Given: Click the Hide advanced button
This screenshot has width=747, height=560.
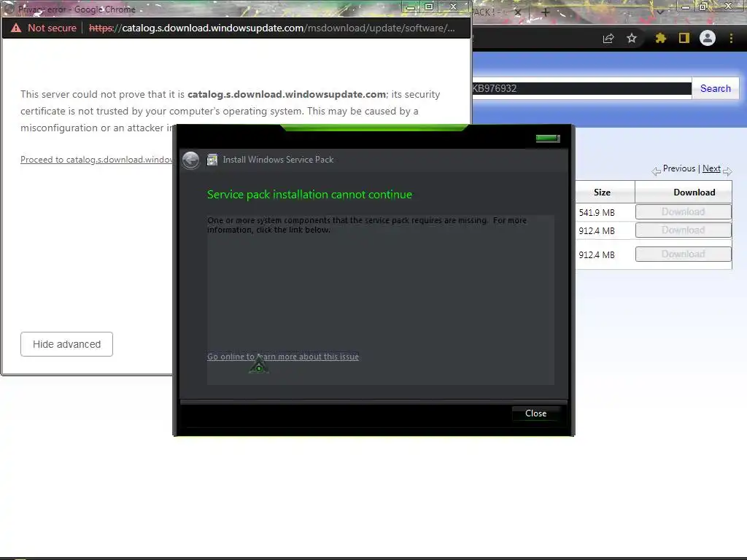Looking at the screenshot, I should click(x=66, y=344).
